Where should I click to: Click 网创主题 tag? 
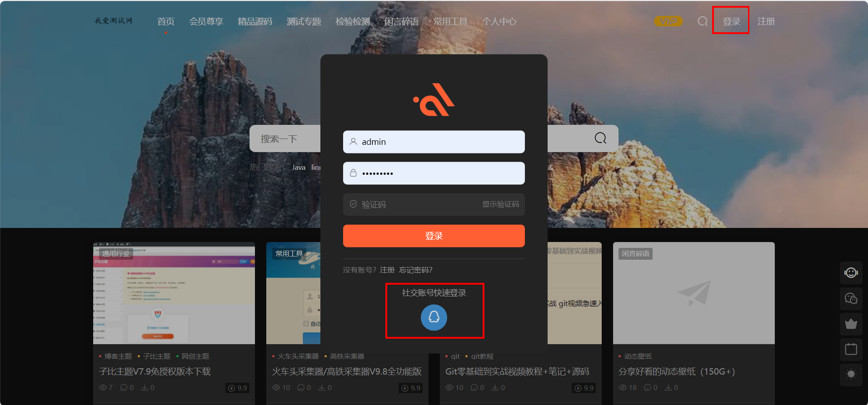click(195, 356)
